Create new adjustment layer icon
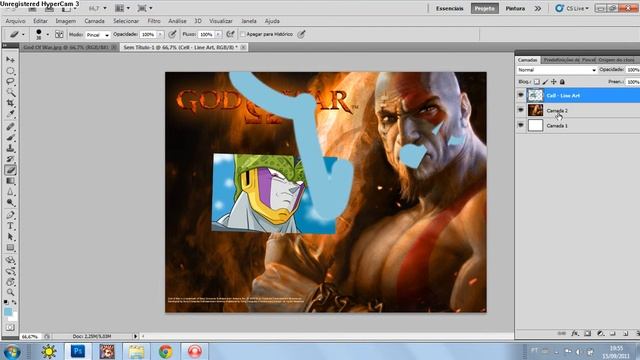 (600, 333)
